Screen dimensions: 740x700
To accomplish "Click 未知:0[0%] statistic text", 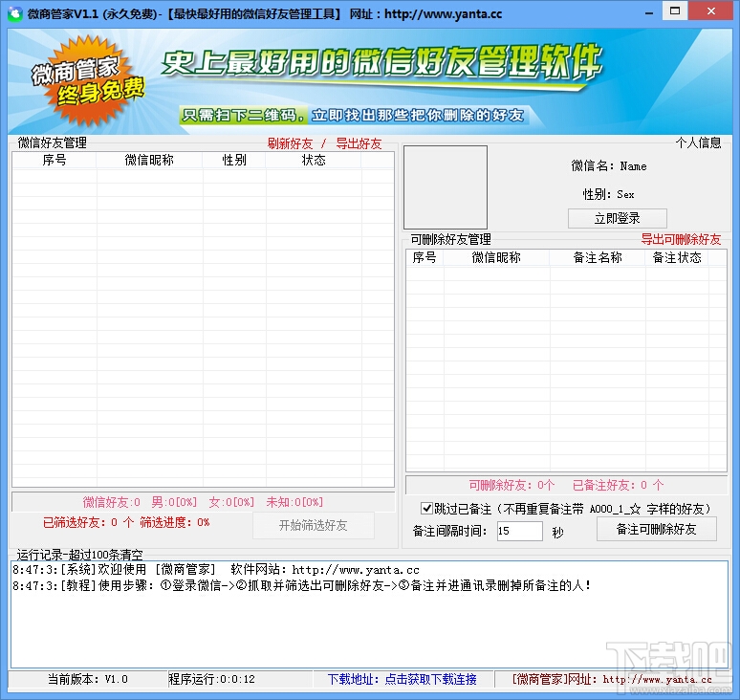I will click(x=295, y=502).
